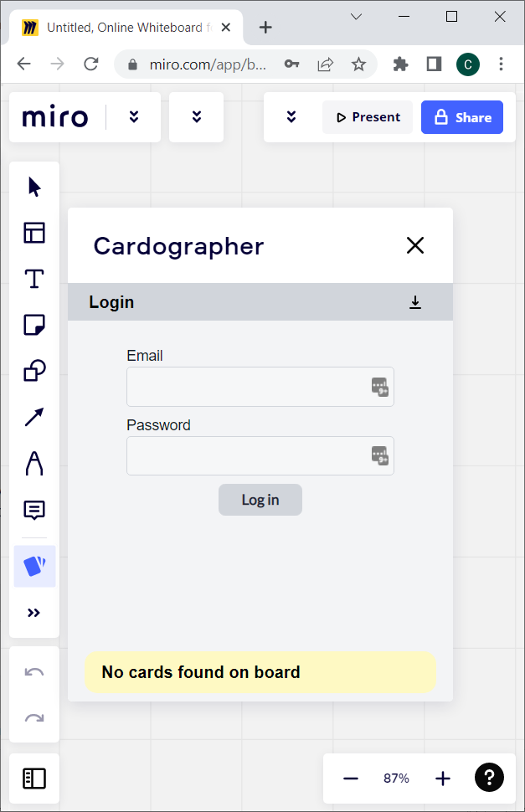
Task: Open the Chrome profile avatar C
Action: point(468,64)
